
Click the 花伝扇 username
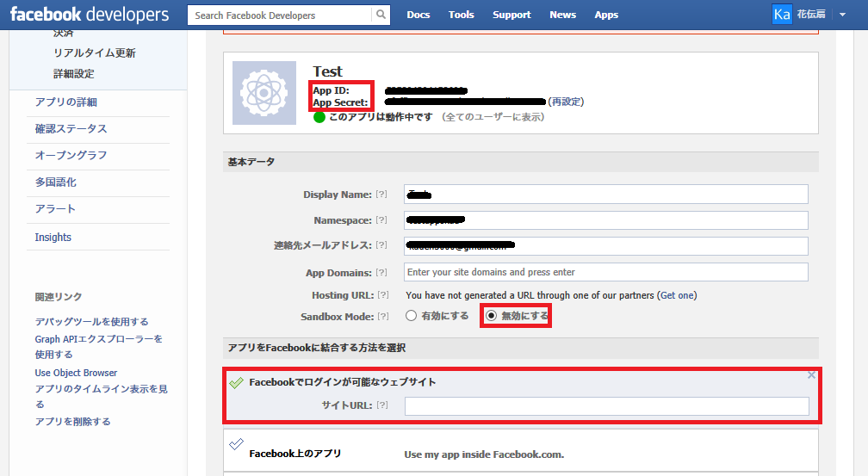point(811,15)
